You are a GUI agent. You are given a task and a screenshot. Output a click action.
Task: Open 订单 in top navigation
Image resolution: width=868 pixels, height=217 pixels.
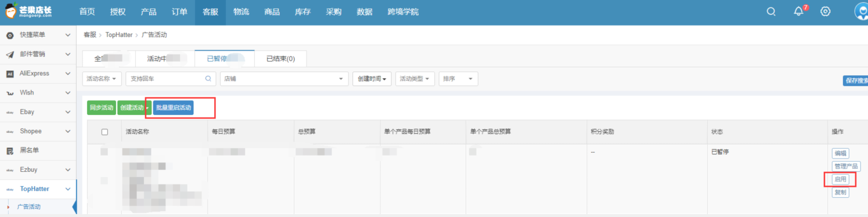click(179, 12)
